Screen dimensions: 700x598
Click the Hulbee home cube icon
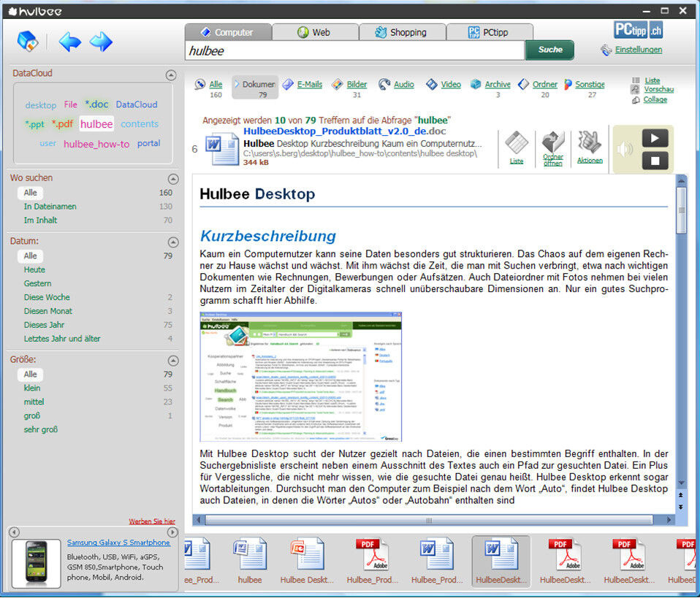pyautogui.click(x=27, y=42)
